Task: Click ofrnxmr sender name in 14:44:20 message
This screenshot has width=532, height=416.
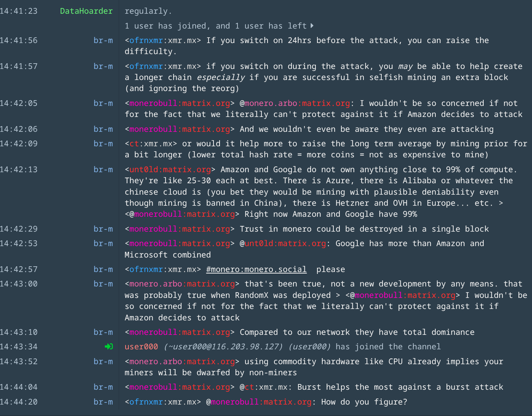Action: (146, 402)
